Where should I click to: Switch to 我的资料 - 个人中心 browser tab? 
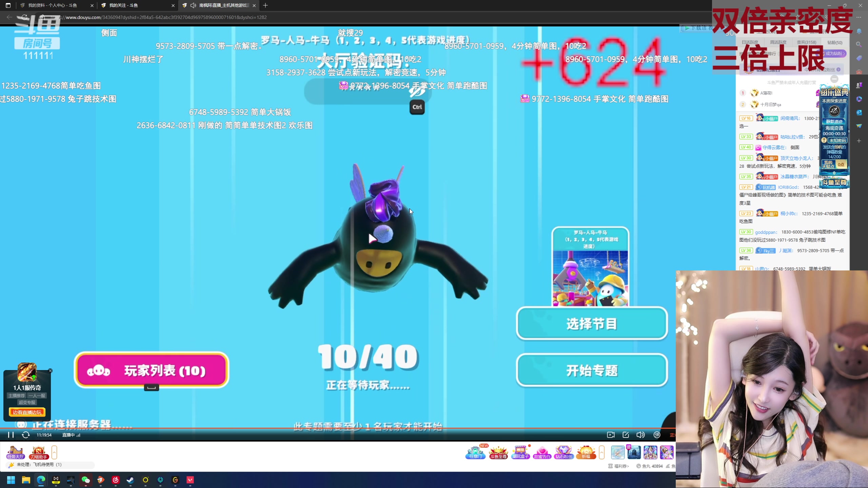tap(56, 5)
